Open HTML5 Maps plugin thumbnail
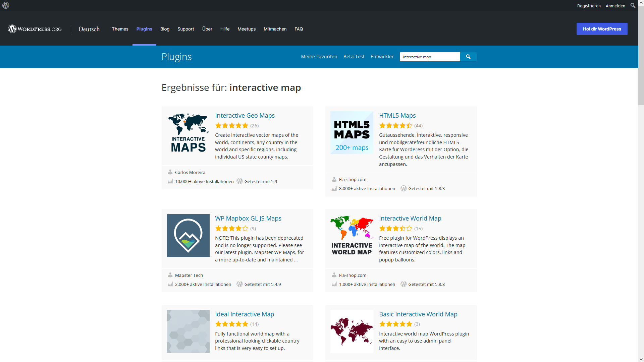This screenshot has width=644, height=362. click(x=352, y=133)
